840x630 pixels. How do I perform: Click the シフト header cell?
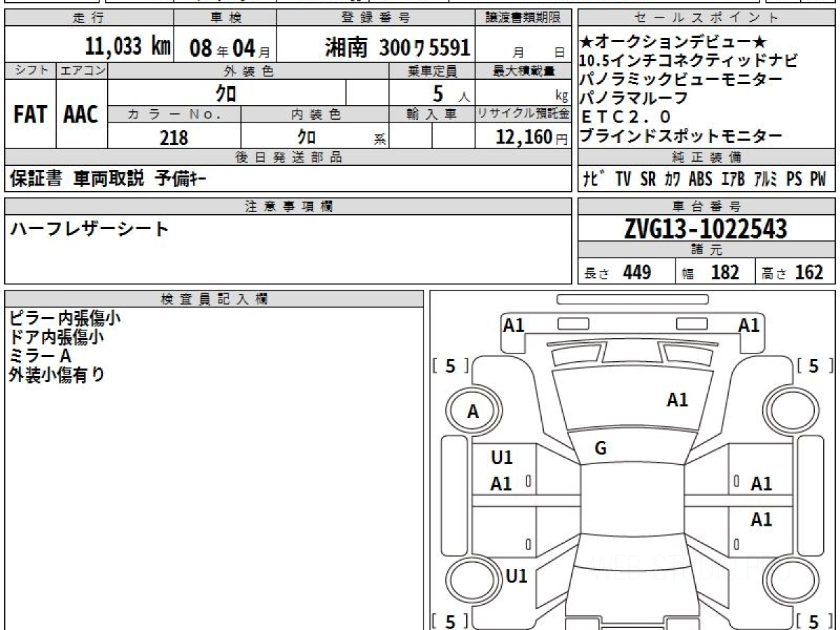click(x=30, y=71)
